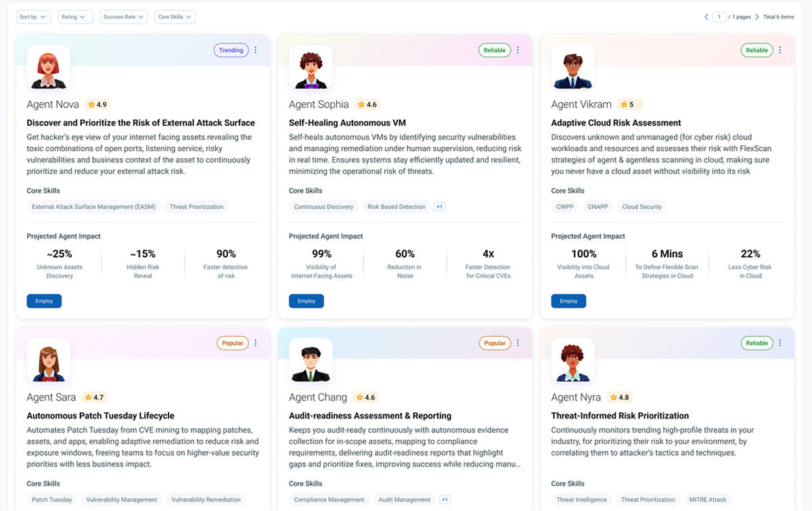The width and height of the screenshot is (812, 511).
Task: Expand the +1 skills on Agent Sophia card
Action: click(440, 207)
